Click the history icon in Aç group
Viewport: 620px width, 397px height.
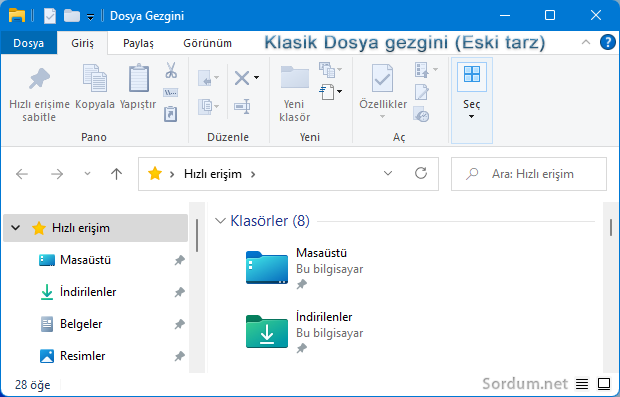(x=422, y=115)
